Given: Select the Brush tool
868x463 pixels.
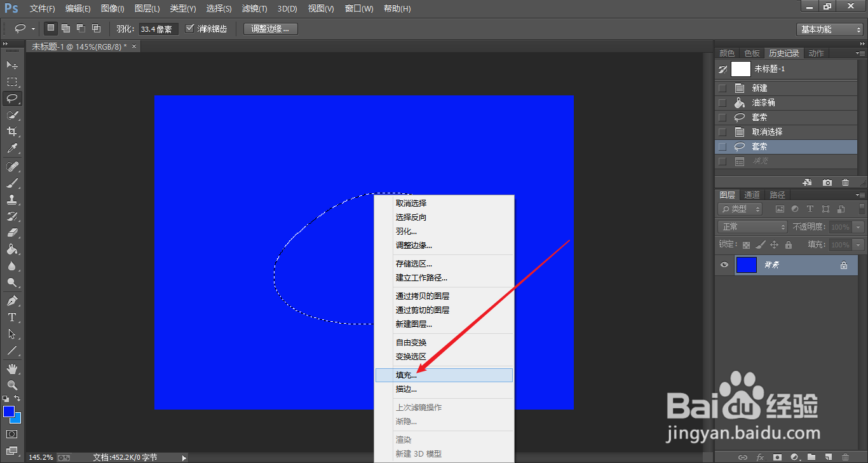Looking at the screenshot, I should pos(13,183).
